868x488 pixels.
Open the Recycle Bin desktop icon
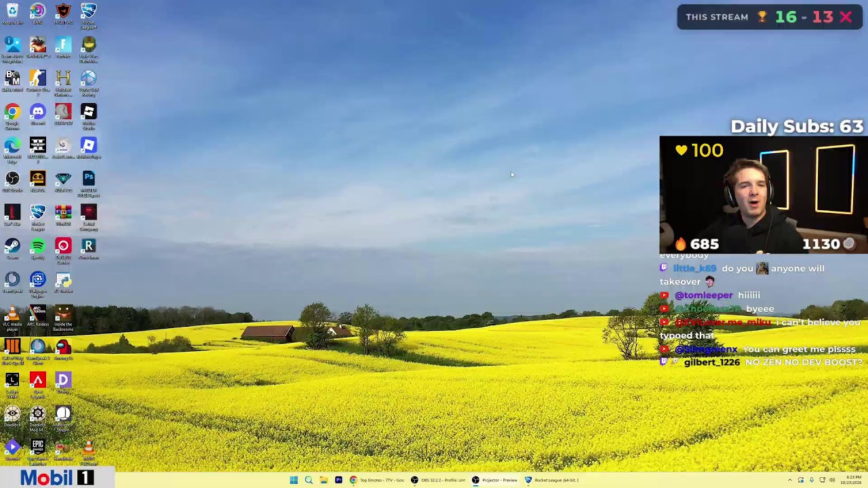[12, 15]
